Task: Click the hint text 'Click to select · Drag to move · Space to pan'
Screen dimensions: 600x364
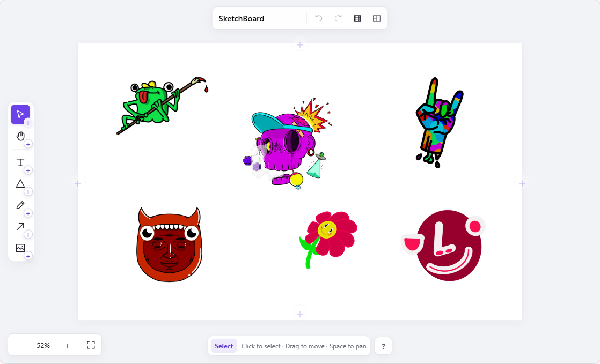Action: tap(304, 346)
